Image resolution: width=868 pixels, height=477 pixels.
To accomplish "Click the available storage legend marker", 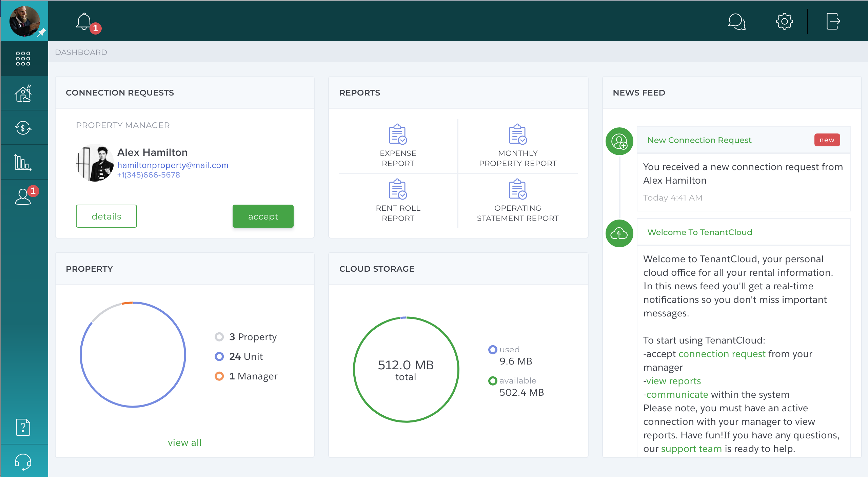I will tap(493, 381).
